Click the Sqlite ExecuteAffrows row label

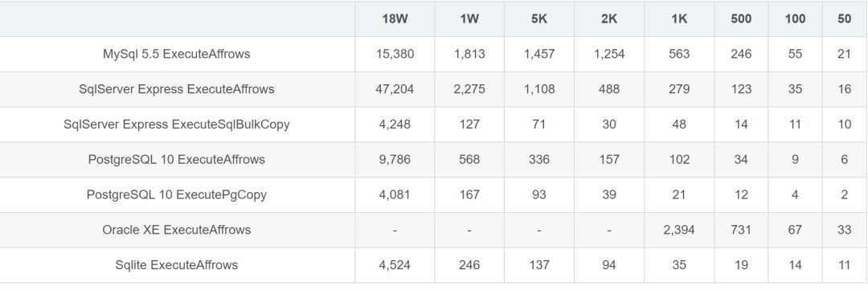pyautogui.click(x=177, y=265)
